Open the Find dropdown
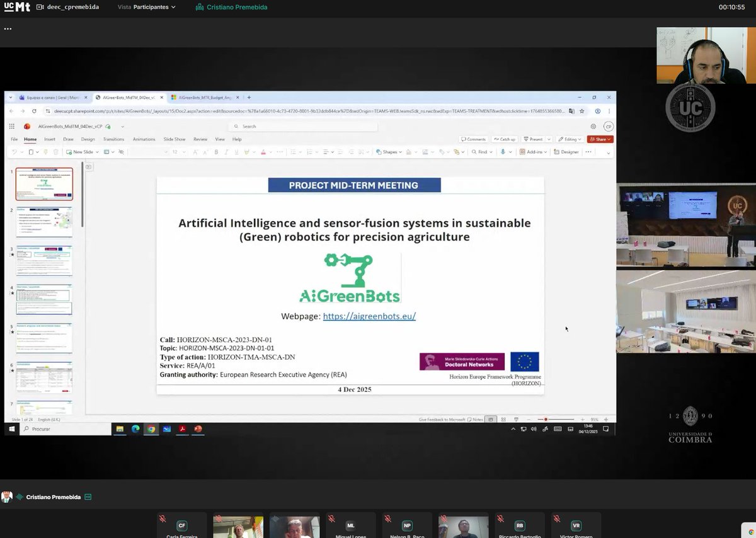This screenshot has height=538, width=756. (x=482, y=152)
